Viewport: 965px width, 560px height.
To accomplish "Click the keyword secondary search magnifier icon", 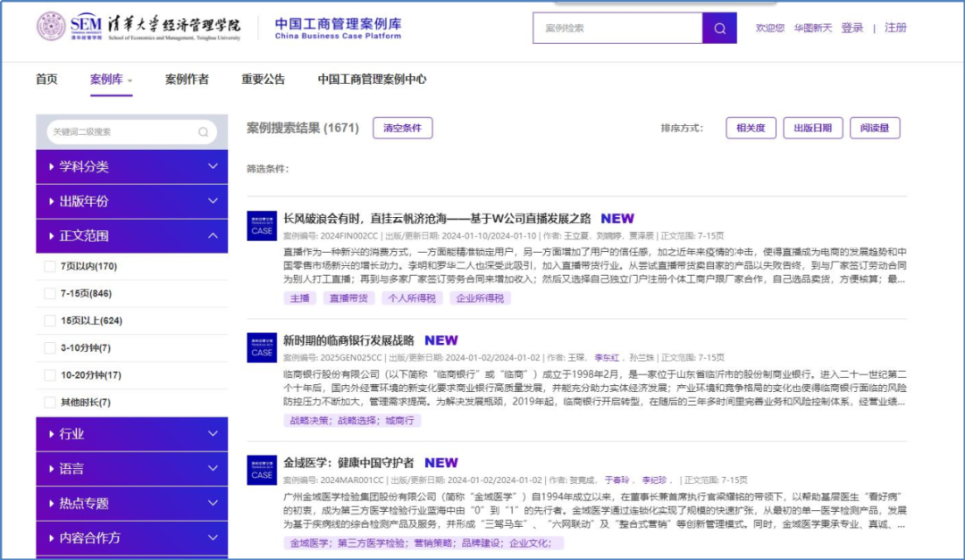I will click(204, 132).
